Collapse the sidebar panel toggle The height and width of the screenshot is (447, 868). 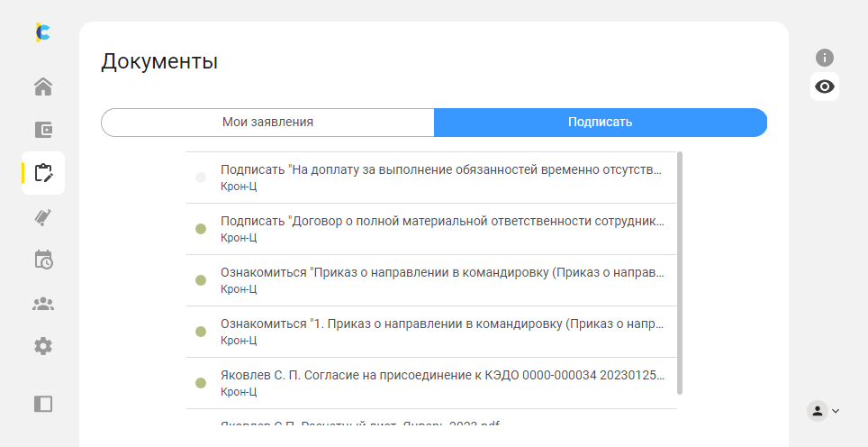43,404
